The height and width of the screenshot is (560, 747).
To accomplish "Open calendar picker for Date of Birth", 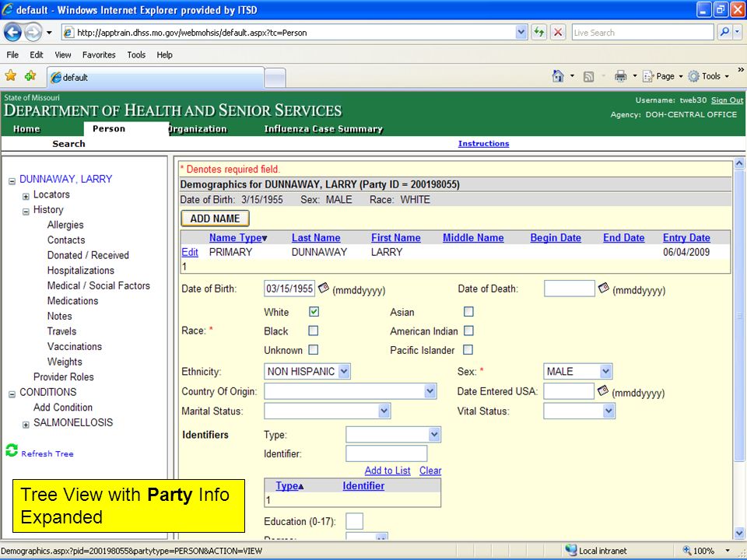I will [324, 288].
